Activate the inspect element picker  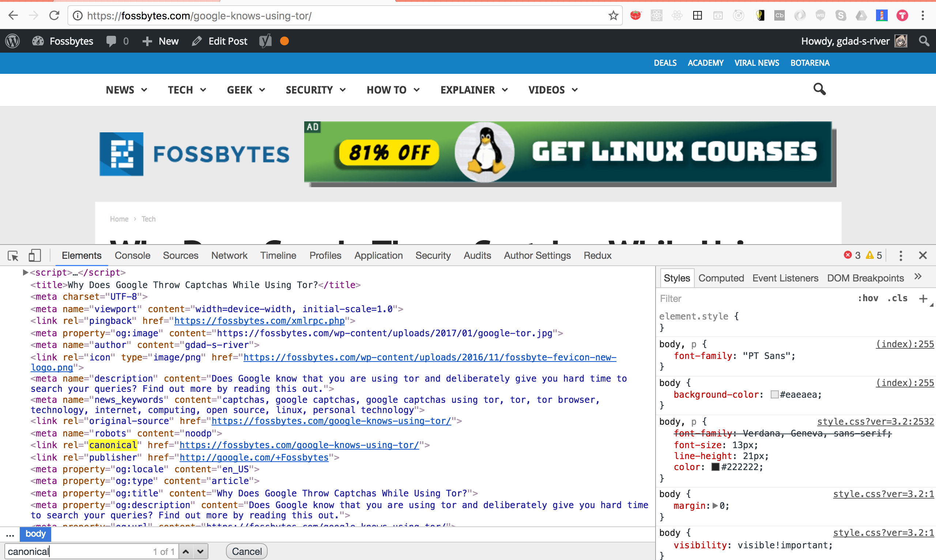13,256
